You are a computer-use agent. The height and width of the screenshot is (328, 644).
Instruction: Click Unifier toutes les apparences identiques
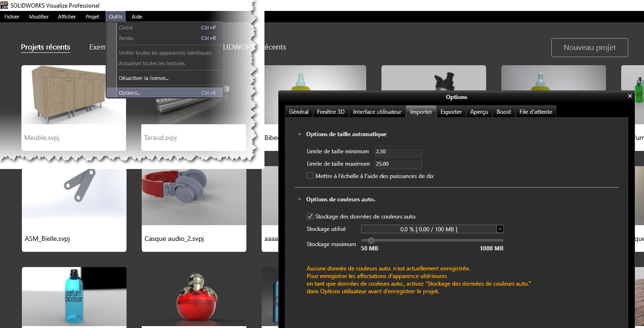[x=165, y=53]
